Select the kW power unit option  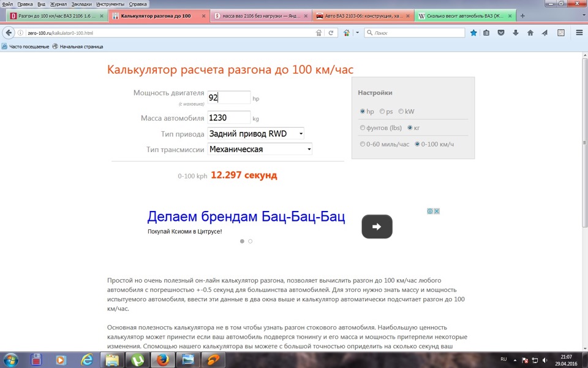401,112
